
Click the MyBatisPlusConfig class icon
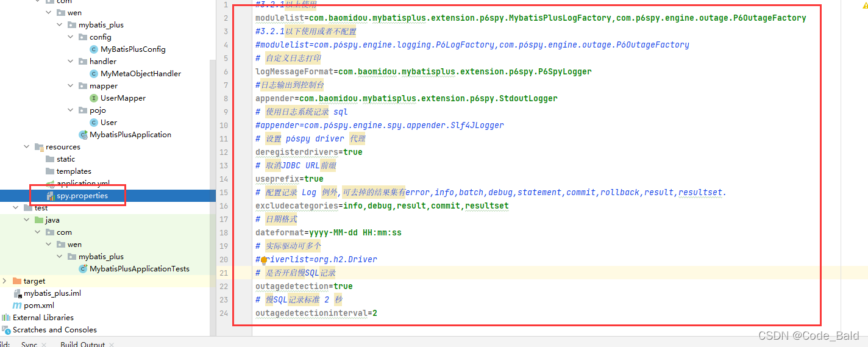pyautogui.click(x=94, y=49)
